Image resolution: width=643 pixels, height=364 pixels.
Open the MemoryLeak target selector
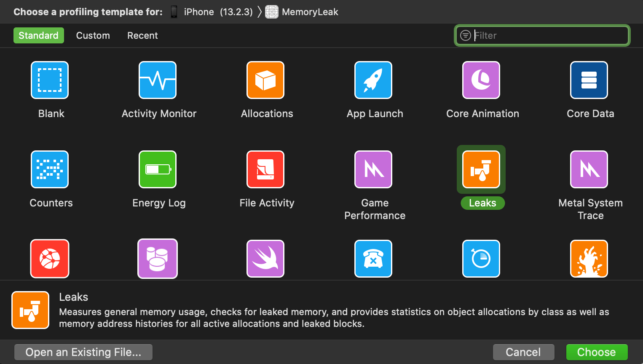tap(302, 12)
